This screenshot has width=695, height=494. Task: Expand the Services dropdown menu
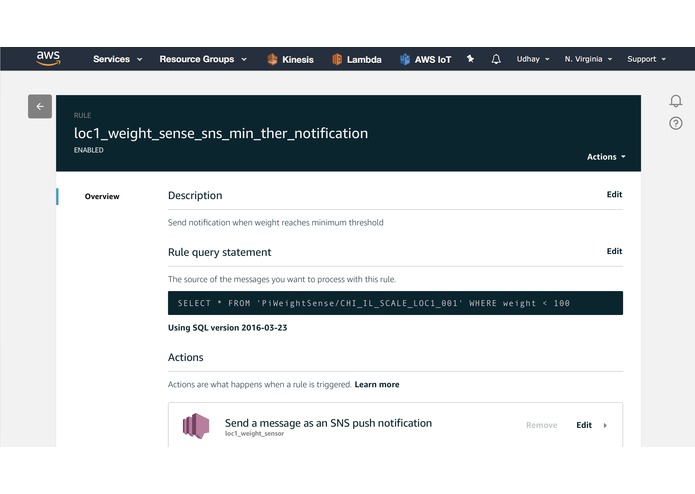click(x=117, y=59)
